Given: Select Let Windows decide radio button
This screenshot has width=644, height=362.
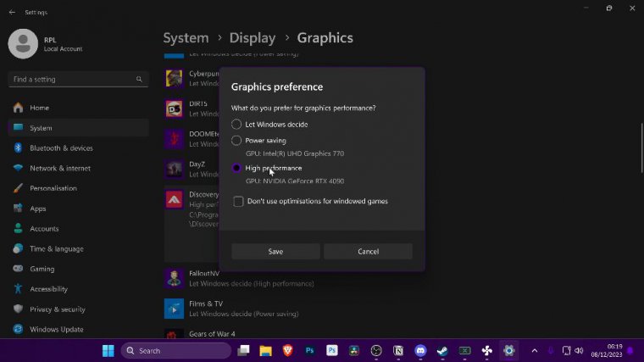Looking at the screenshot, I should (236, 125).
